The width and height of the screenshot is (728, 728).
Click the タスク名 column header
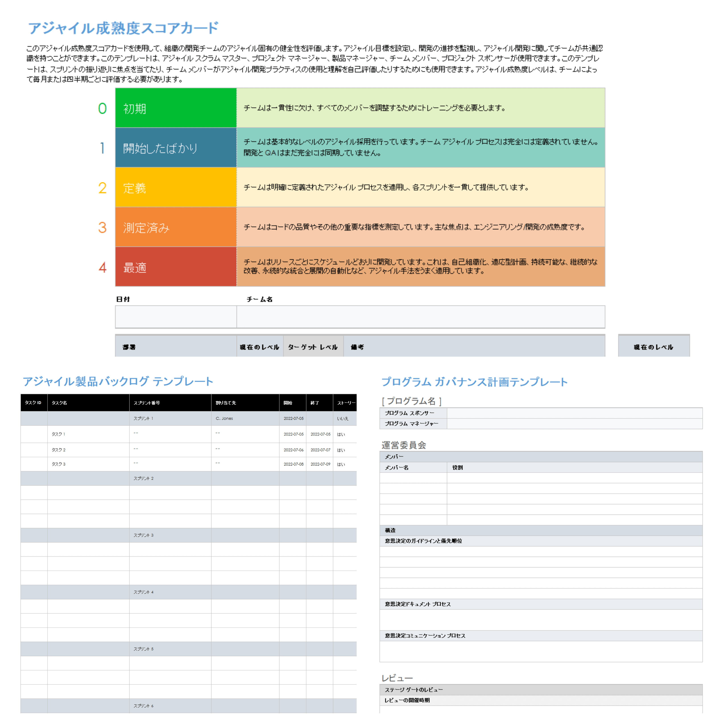[x=88, y=402]
